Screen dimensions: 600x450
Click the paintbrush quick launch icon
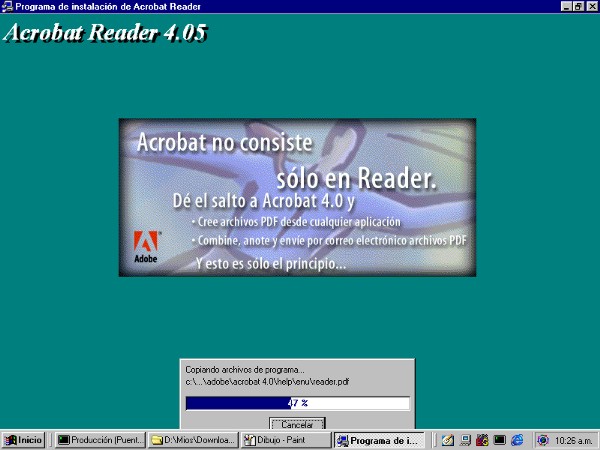[449, 439]
